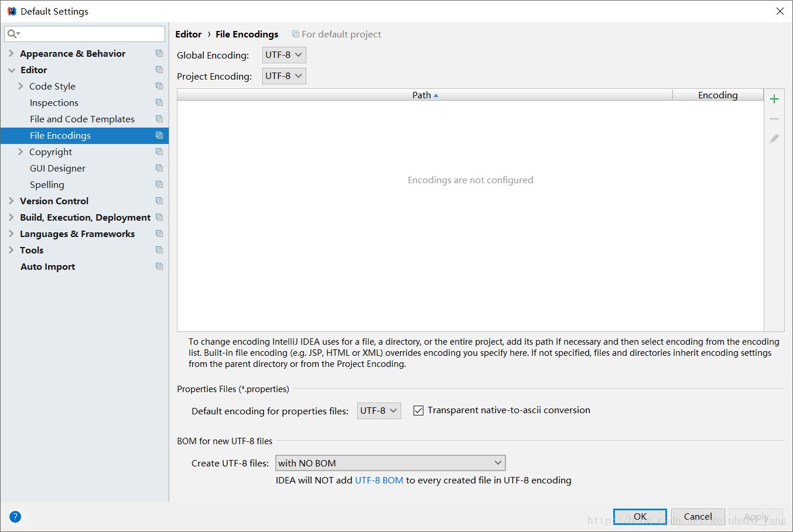Screen dimensions: 793x532
Task: Open the Global Encoding dropdown
Action: click(284, 55)
